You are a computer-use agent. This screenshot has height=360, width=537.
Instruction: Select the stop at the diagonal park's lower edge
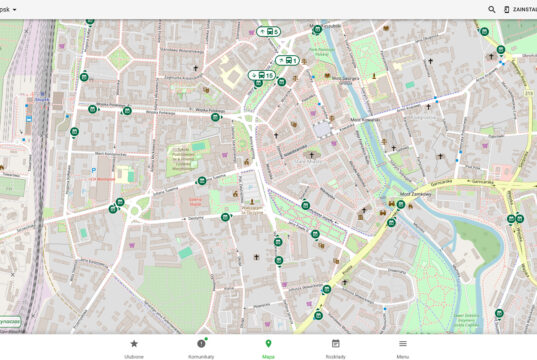click(x=315, y=234)
